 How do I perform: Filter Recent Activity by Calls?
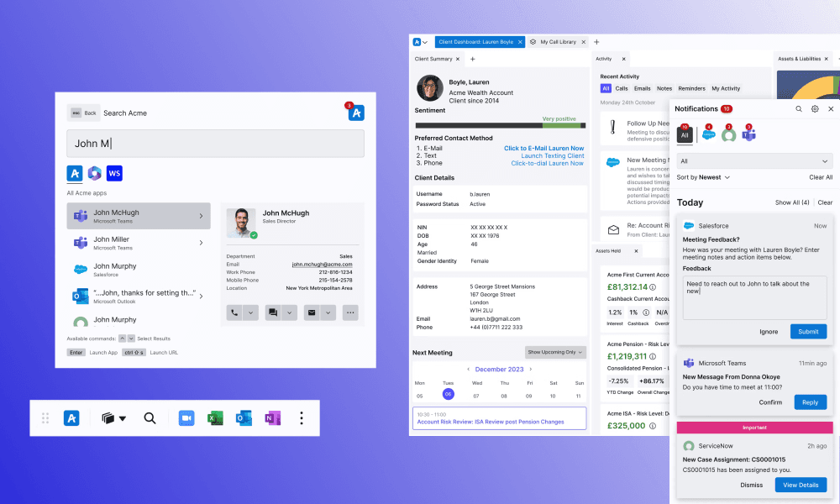coord(622,88)
